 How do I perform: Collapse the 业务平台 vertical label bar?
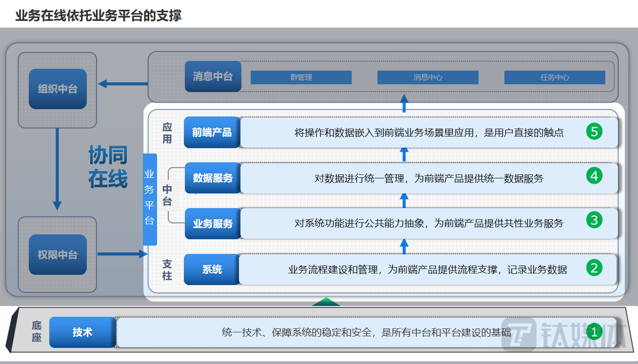click(150, 198)
